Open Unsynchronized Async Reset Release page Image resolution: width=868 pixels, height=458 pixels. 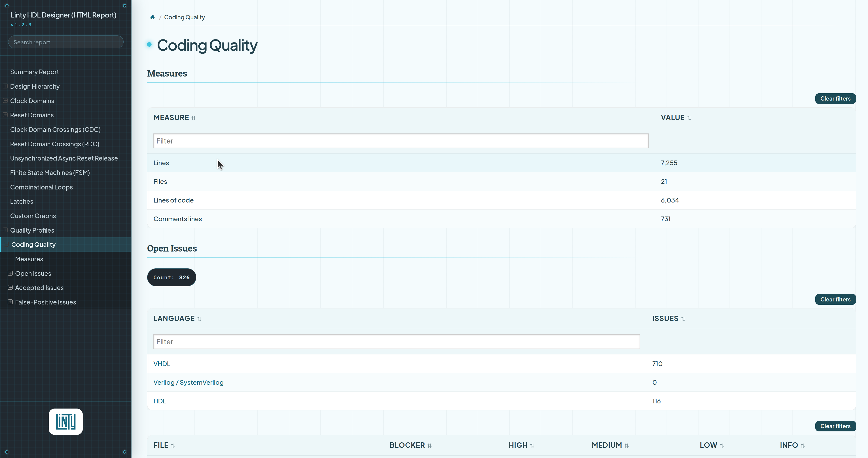(64, 158)
